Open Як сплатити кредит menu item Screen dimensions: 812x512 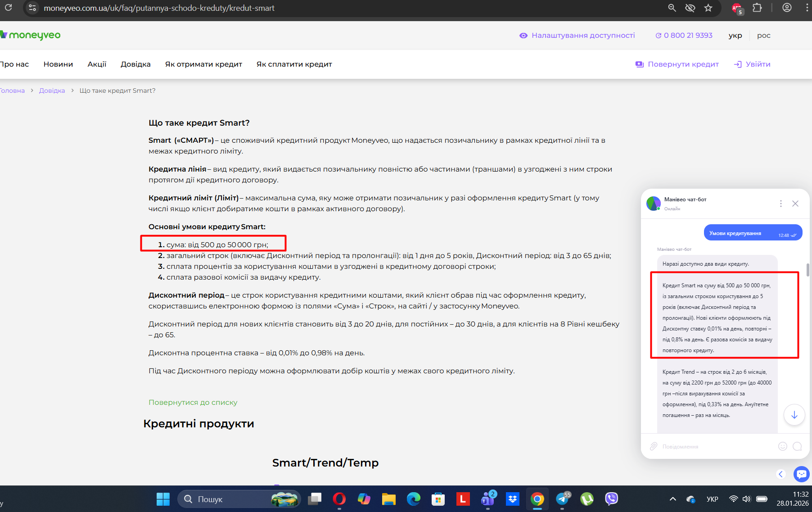294,64
